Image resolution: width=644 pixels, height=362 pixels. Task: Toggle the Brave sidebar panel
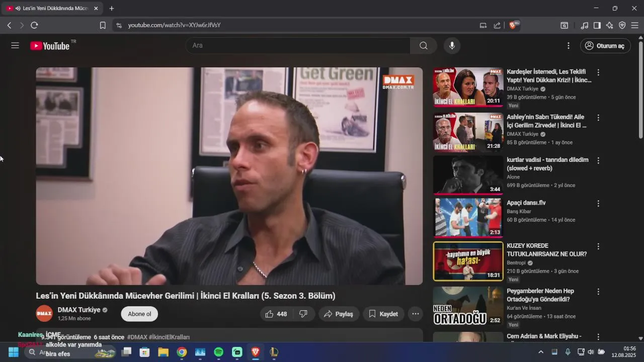click(597, 25)
